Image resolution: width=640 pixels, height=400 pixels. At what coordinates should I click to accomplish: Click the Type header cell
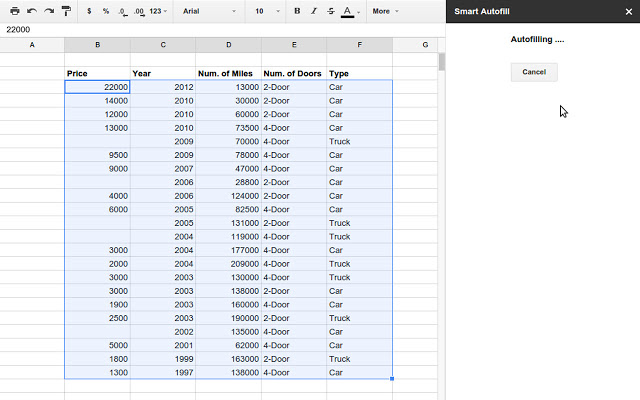(x=360, y=73)
